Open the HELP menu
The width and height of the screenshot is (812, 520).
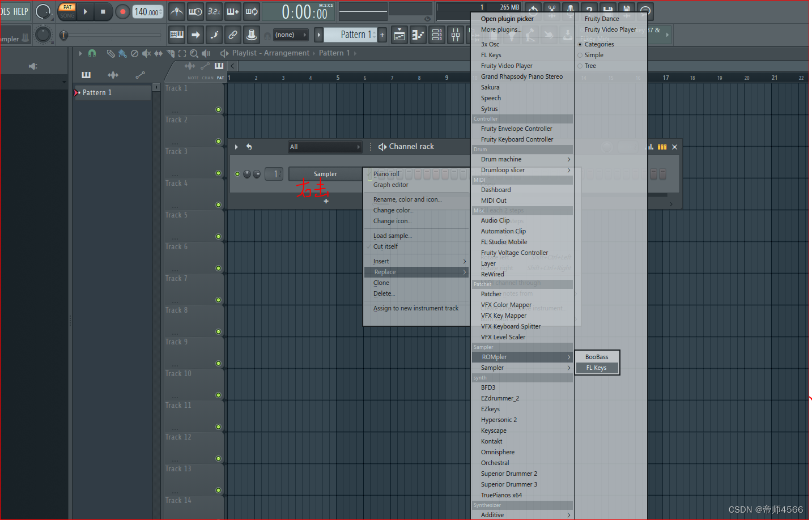click(21, 11)
